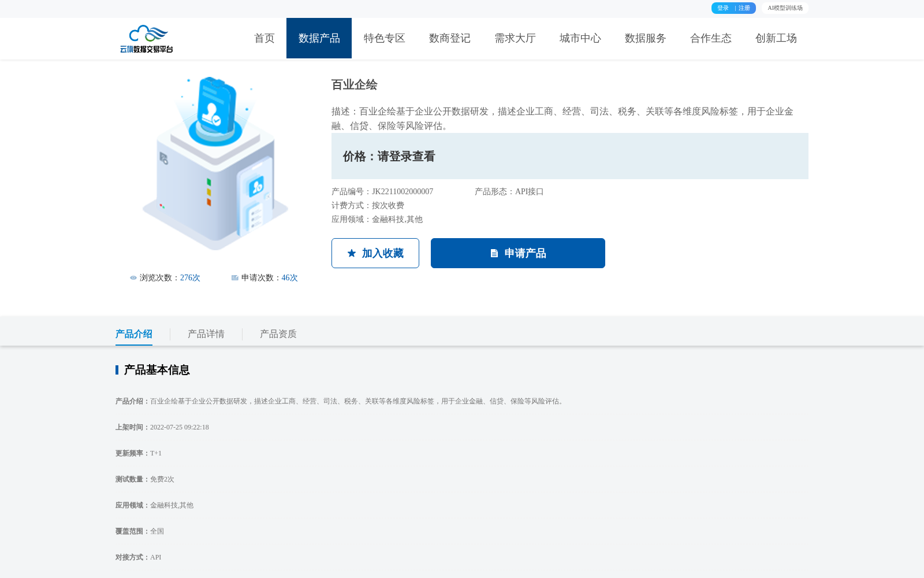Click the icon beside 申请次数

[235, 278]
